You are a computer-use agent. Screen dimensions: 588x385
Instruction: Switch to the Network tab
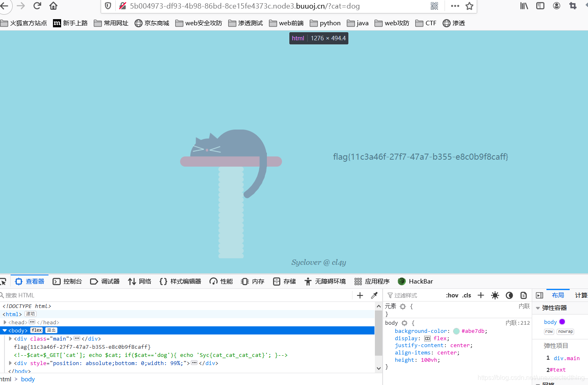click(140, 282)
